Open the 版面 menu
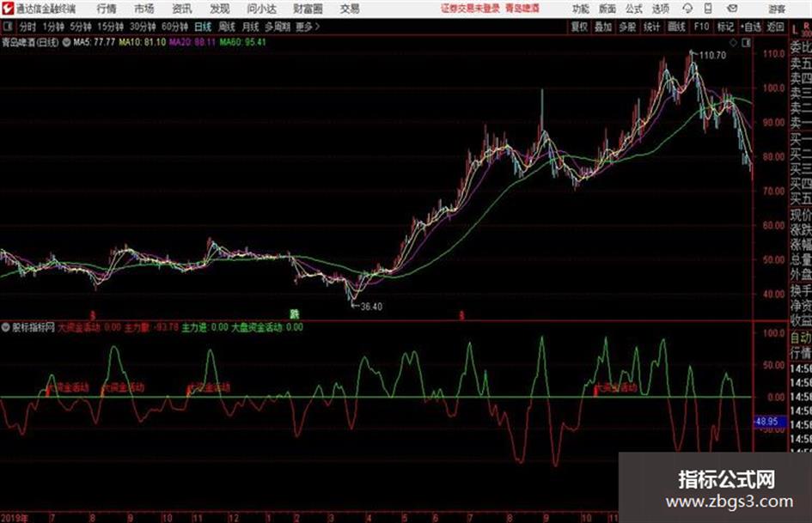The width and height of the screenshot is (812, 523). point(607,9)
